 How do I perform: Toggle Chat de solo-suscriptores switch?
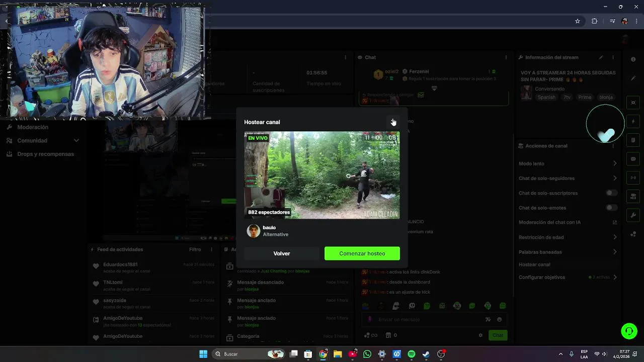point(611,193)
